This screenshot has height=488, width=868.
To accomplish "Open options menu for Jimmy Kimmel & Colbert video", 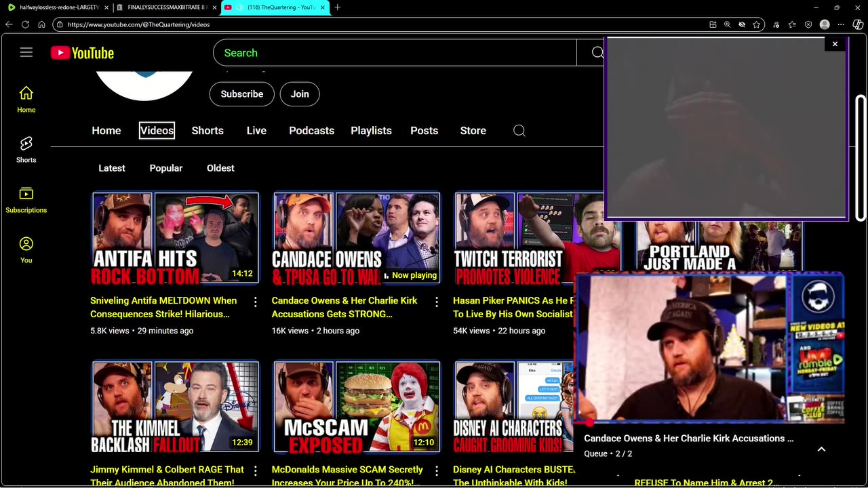I will coord(256,470).
